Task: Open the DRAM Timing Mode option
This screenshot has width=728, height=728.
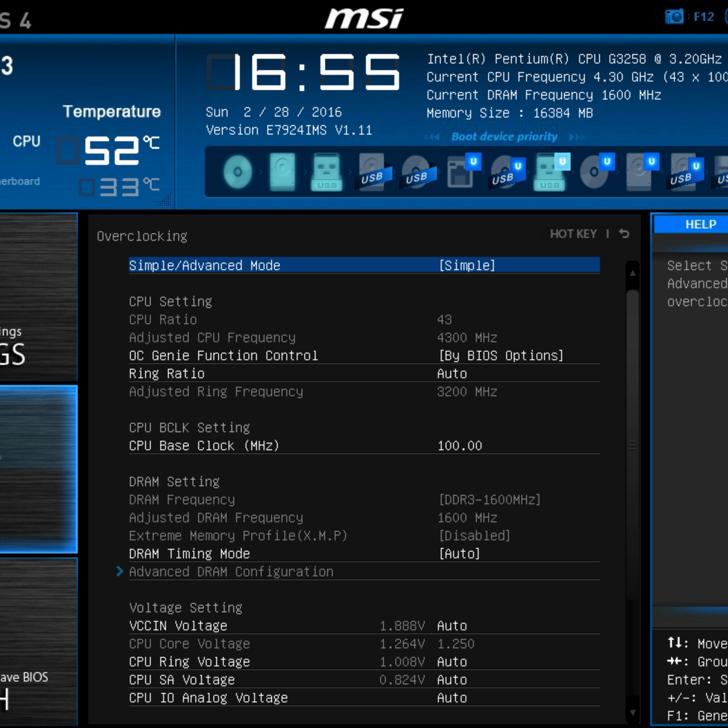Action: pyautogui.click(x=364, y=553)
